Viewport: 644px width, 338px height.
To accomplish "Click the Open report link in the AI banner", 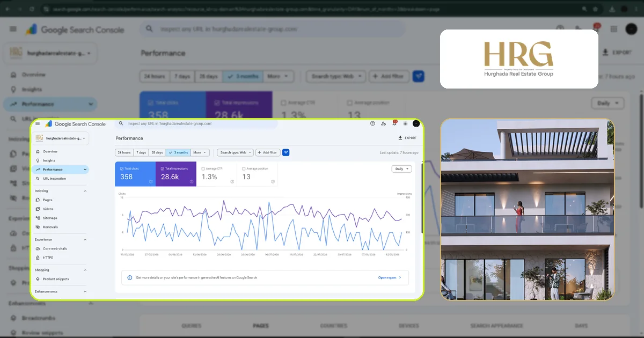I will pos(390,277).
